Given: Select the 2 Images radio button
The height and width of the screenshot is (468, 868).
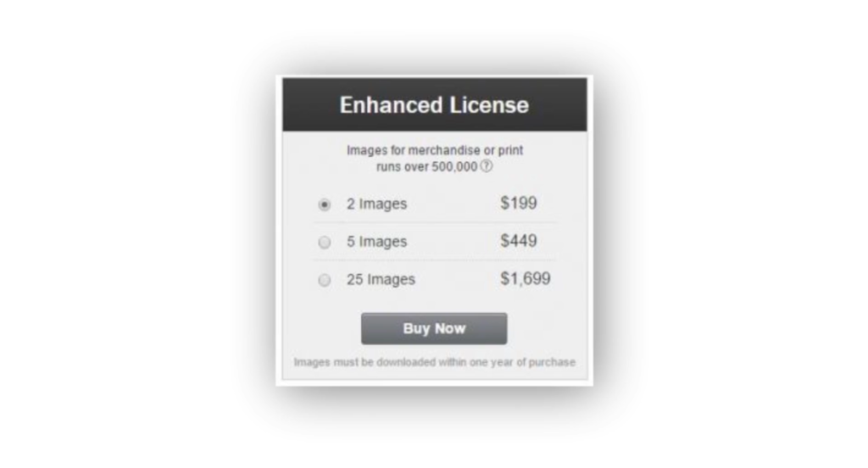Looking at the screenshot, I should [325, 204].
